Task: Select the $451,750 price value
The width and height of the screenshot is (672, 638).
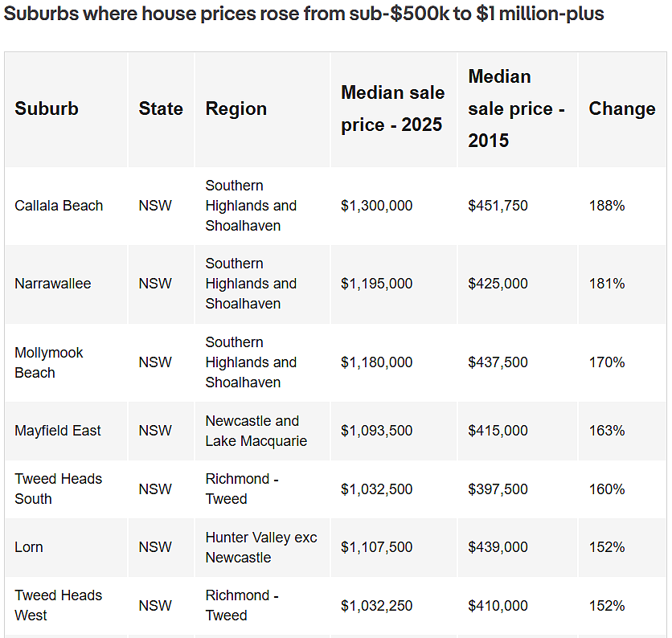Action: (498, 206)
